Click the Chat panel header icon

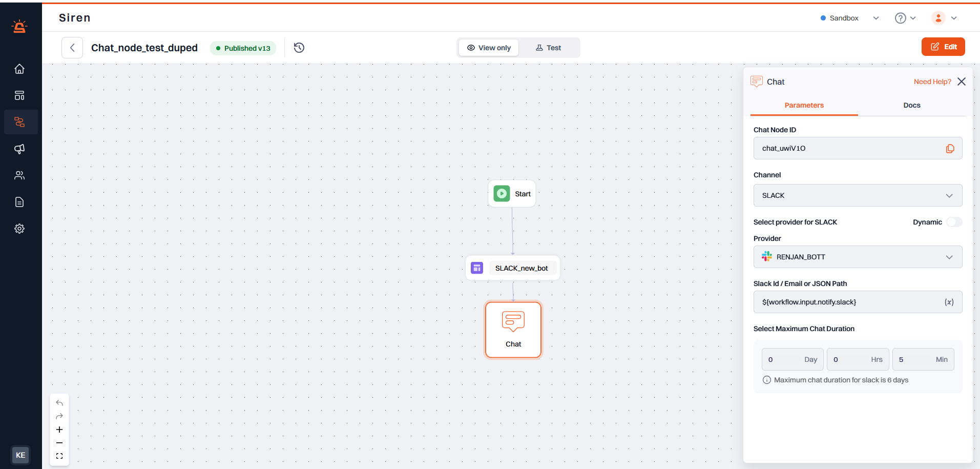point(757,81)
